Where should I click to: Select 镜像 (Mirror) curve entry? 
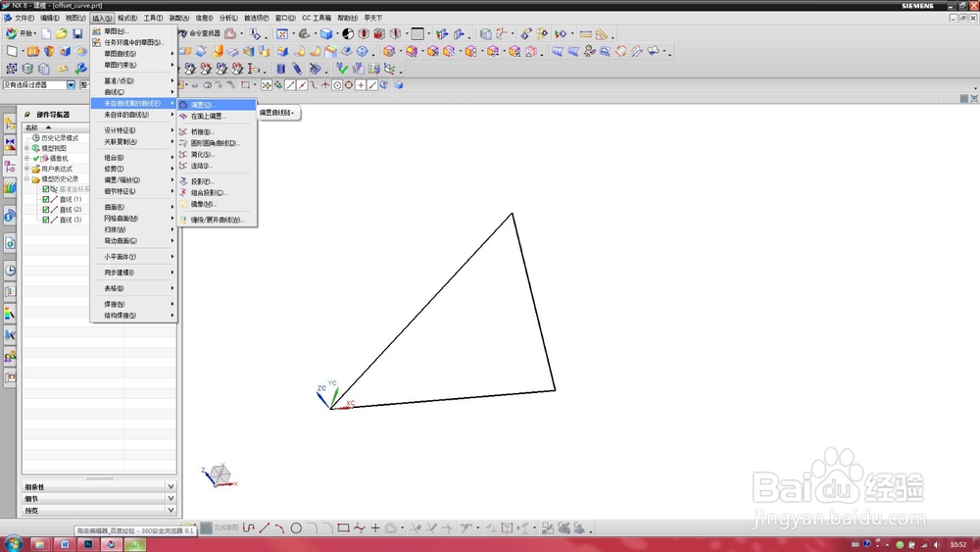tap(217, 204)
